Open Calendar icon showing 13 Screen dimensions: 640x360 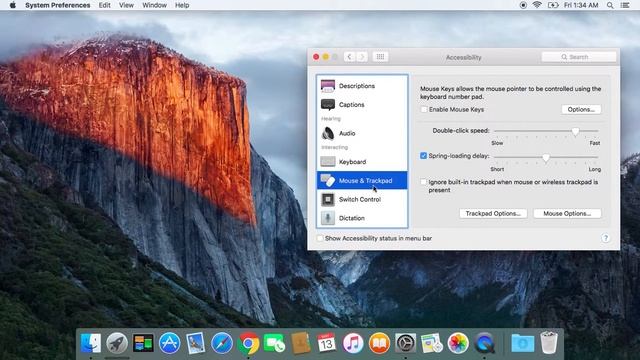327,342
